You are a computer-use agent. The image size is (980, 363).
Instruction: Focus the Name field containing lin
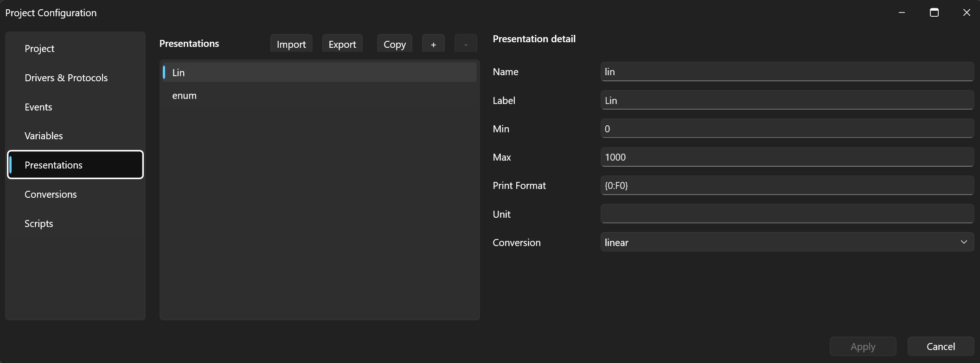click(x=787, y=72)
